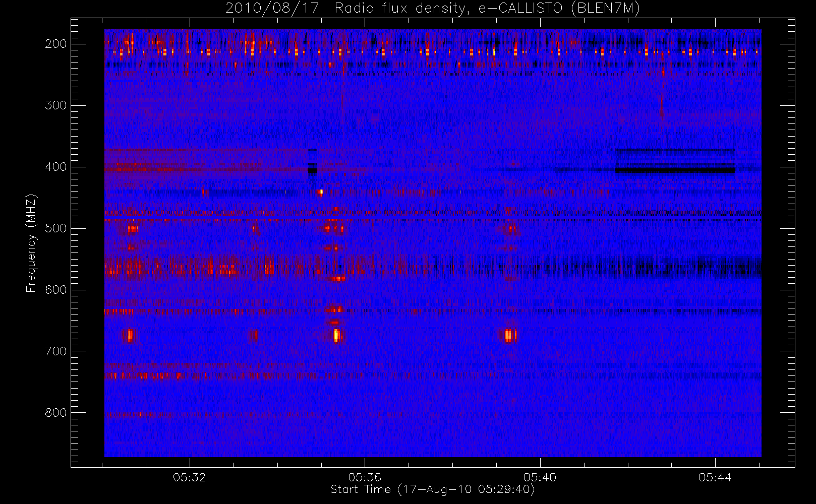Image resolution: width=816 pixels, height=504 pixels.
Task: Click the 05:32 time tick label
Action: 190,477
